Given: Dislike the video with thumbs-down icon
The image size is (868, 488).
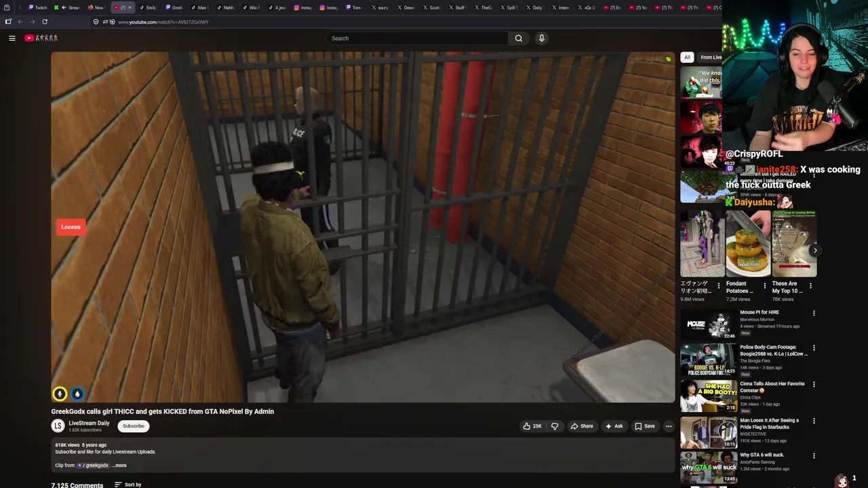Looking at the screenshot, I should tap(555, 426).
